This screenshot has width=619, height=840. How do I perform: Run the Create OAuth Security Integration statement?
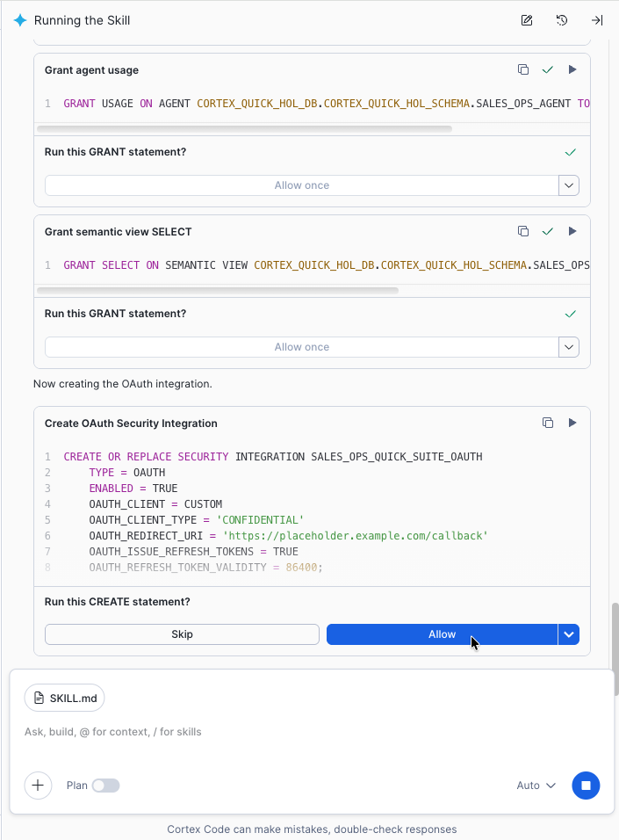coord(572,423)
